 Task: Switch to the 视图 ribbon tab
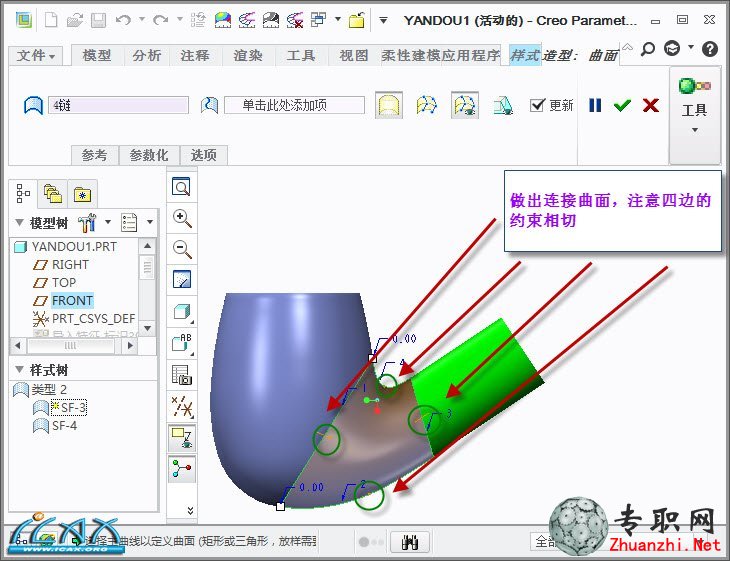pos(353,55)
